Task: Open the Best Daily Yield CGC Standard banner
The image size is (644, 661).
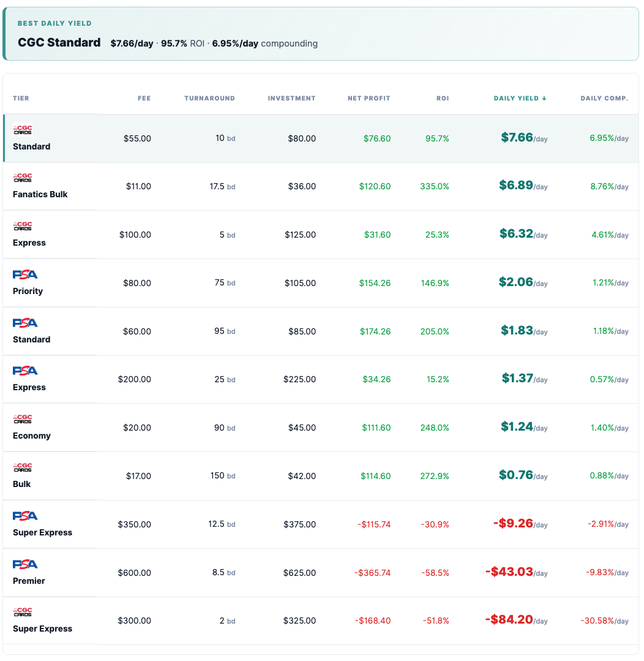Action: pos(321,34)
